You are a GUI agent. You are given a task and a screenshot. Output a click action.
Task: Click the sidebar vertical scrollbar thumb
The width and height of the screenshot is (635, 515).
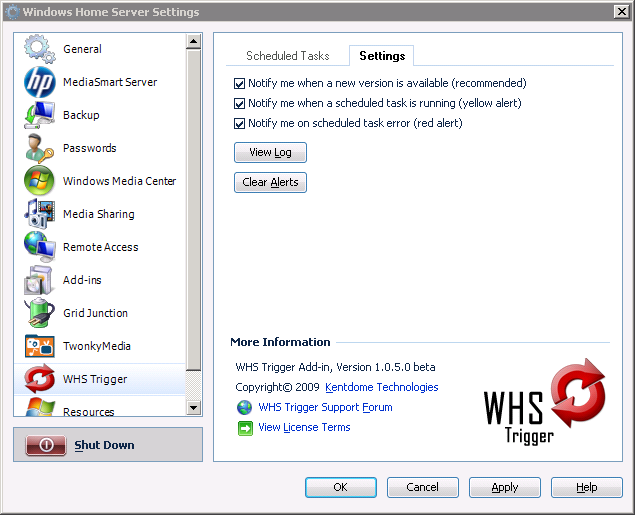194,210
